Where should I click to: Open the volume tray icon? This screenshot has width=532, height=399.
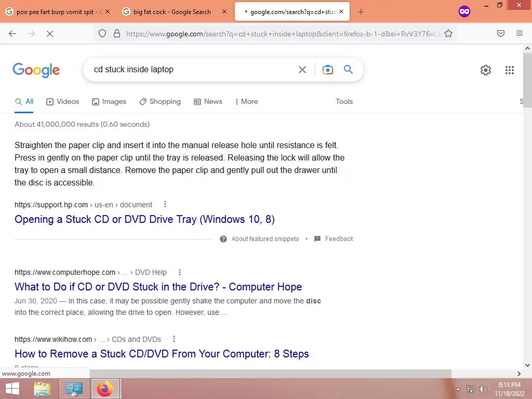(483, 389)
